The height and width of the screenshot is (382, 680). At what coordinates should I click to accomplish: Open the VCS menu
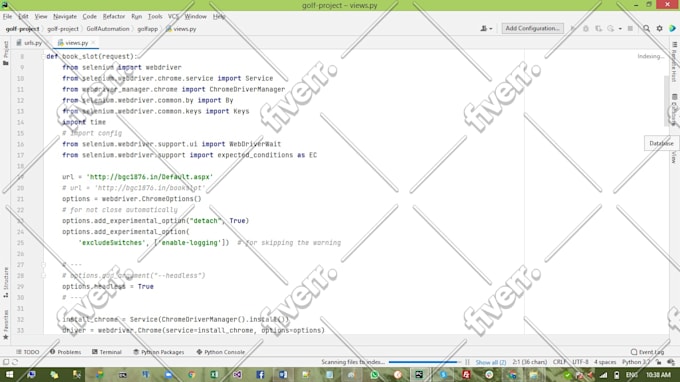(x=173, y=16)
